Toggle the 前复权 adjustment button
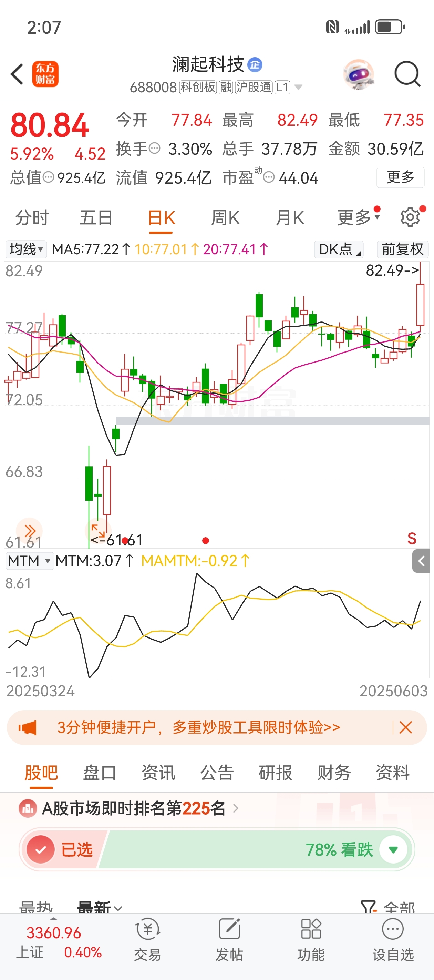The image size is (434, 980). click(x=402, y=249)
